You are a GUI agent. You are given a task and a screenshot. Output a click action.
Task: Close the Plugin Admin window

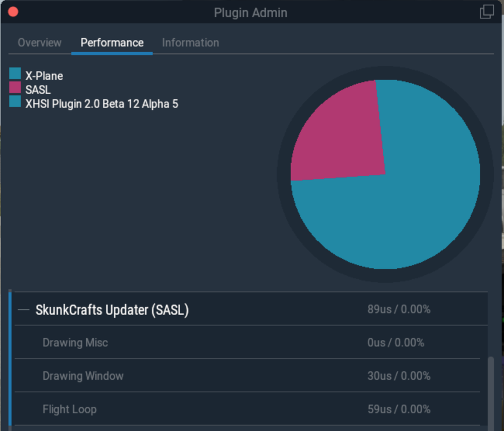(x=13, y=12)
